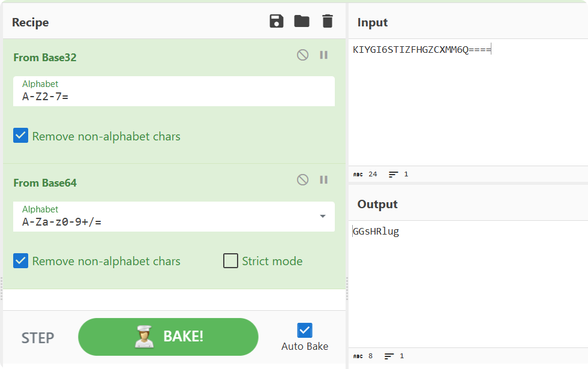
Task: Click the STEP button
Action: click(37, 337)
